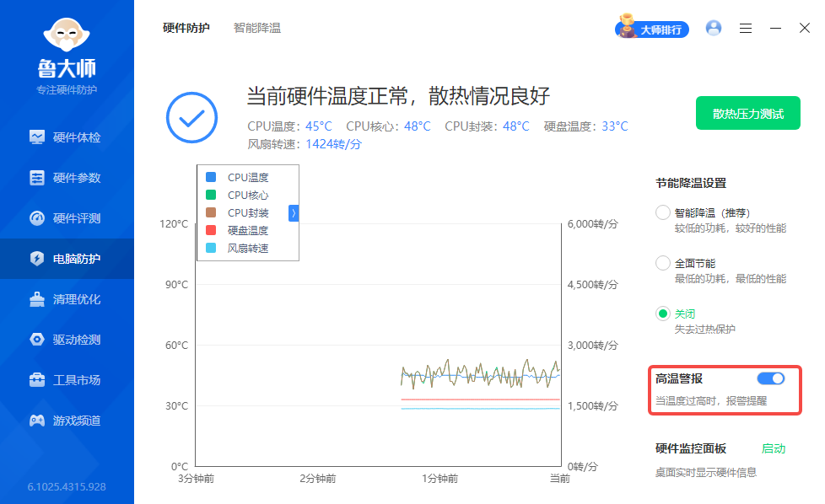Start the 散热压力测试

[747, 113]
